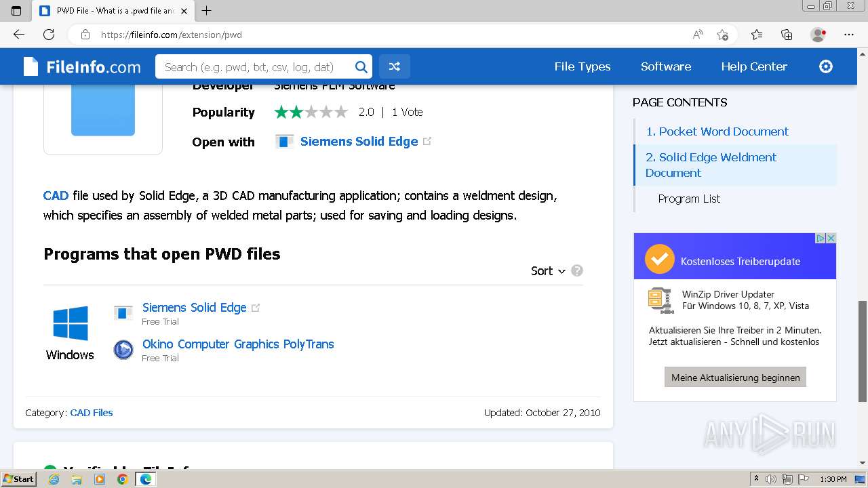Viewport: 868px width, 488px height.
Task: Click the browser profile avatar
Action: 818,35
